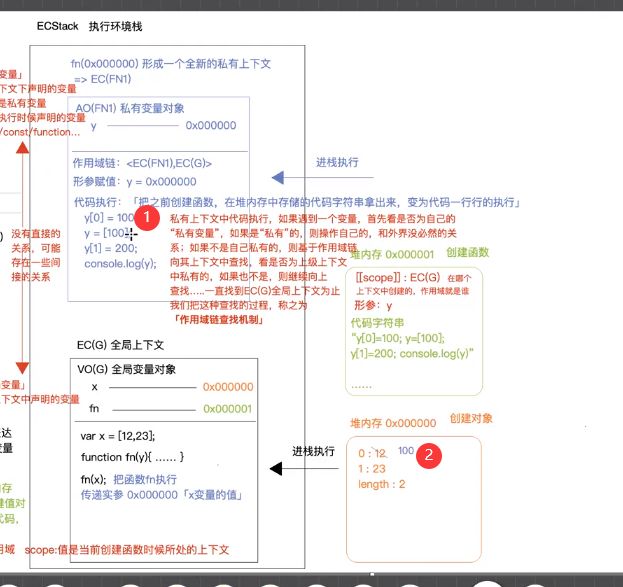Click the green '代码字符串' label
This screenshot has height=587, width=623.
tap(377, 322)
